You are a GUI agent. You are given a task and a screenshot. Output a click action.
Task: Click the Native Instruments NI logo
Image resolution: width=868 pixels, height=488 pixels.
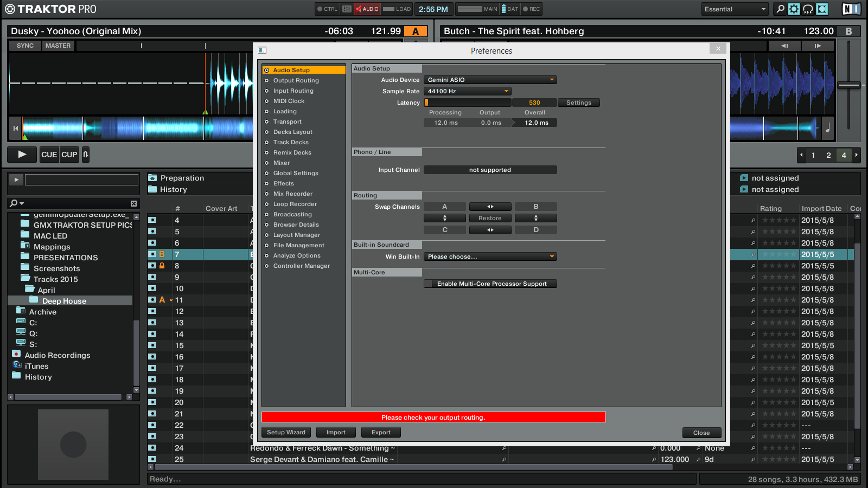pos(851,9)
